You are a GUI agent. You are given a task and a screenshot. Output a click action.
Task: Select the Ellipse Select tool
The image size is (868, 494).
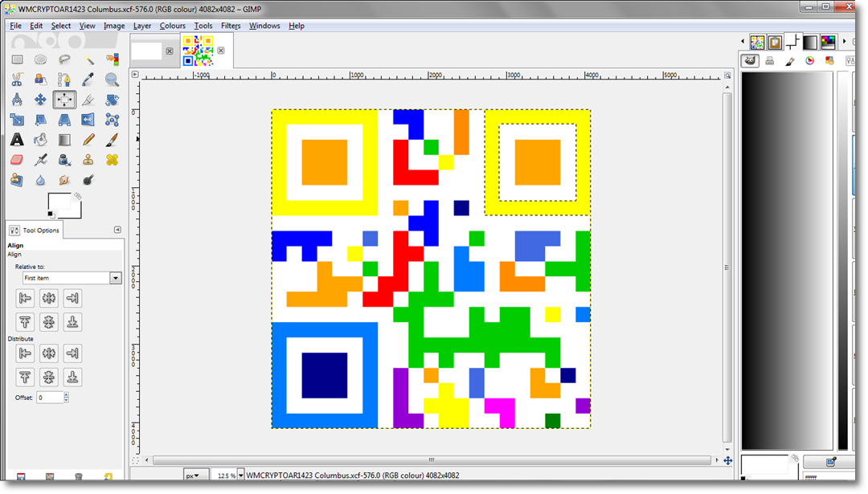click(40, 59)
